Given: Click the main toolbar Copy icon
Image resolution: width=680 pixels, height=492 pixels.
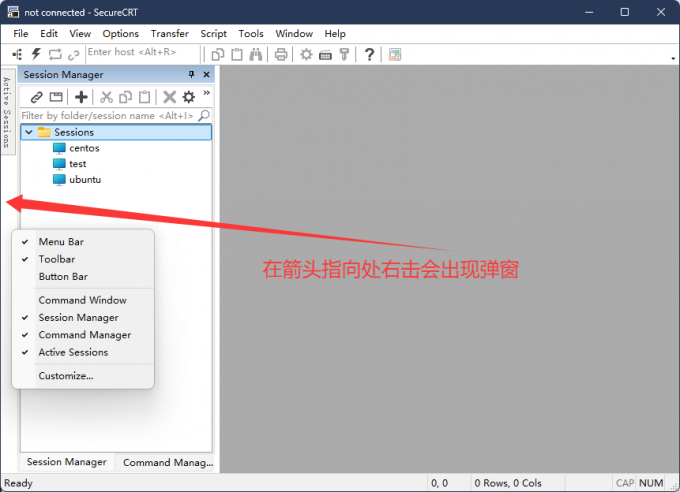Looking at the screenshot, I should [218, 55].
